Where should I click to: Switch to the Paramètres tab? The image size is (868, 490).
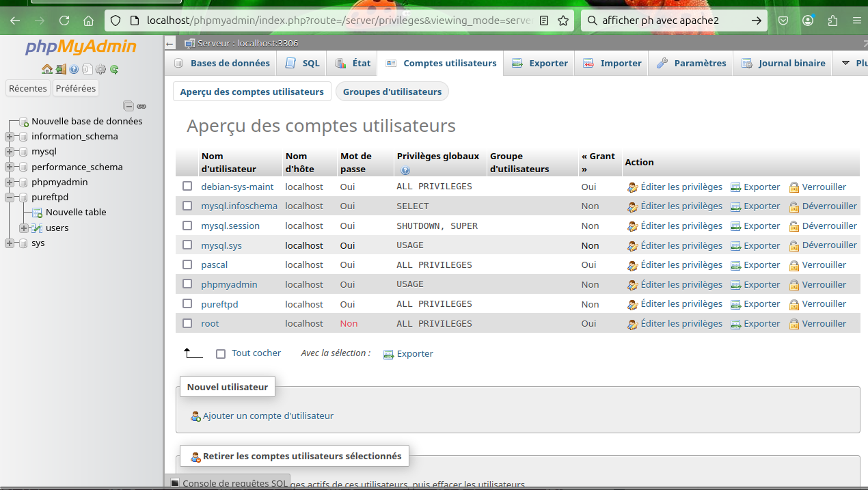691,63
